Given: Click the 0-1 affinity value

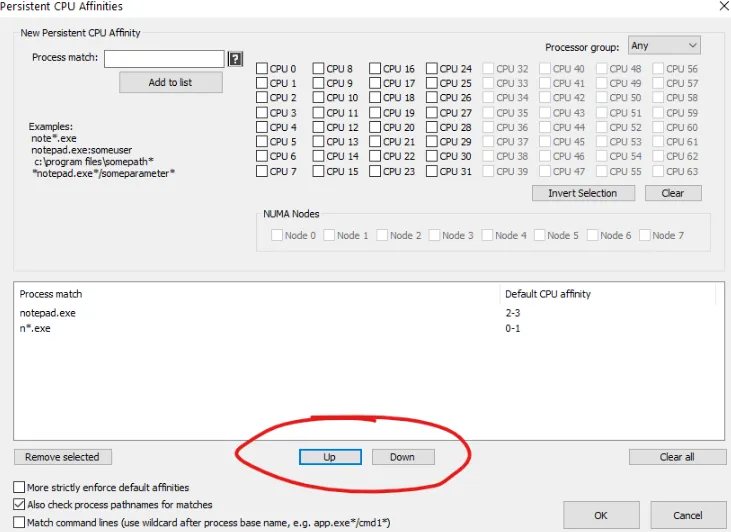Looking at the screenshot, I should click(x=513, y=328).
